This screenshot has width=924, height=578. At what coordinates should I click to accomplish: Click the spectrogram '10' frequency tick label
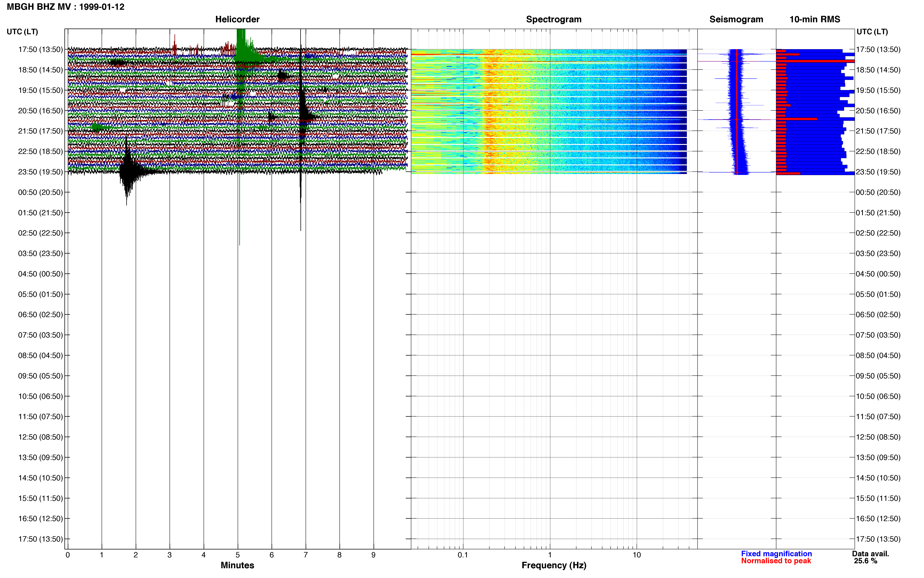(x=637, y=555)
